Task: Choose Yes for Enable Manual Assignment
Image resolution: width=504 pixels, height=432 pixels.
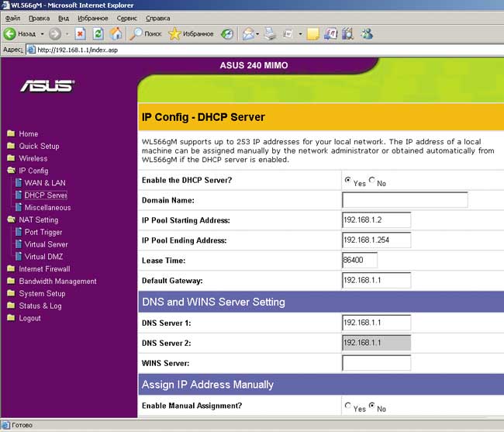Action: coord(347,406)
